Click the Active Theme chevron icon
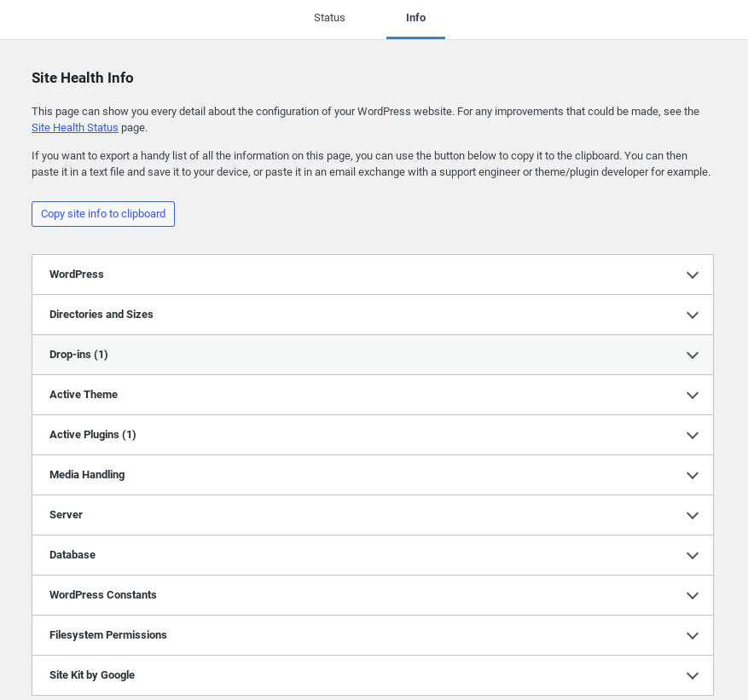Screen dimensions: 748x700 coord(692,395)
